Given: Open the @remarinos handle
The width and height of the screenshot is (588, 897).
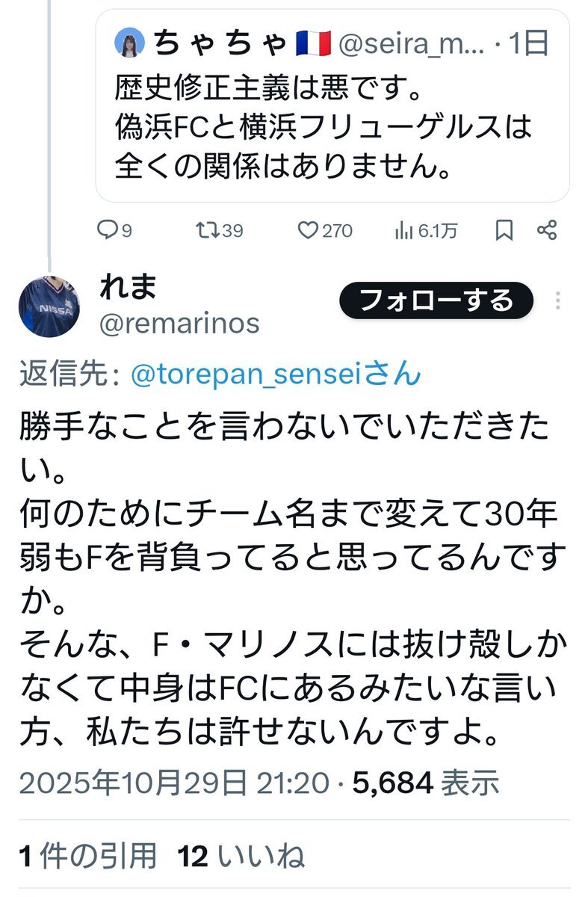Looking at the screenshot, I should (x=179, y=324).
